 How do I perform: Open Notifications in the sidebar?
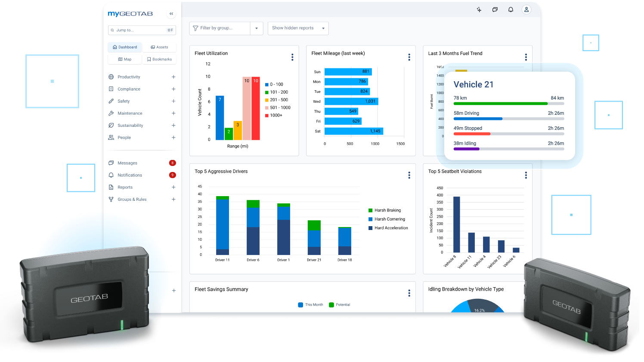(x=130, y=175)
